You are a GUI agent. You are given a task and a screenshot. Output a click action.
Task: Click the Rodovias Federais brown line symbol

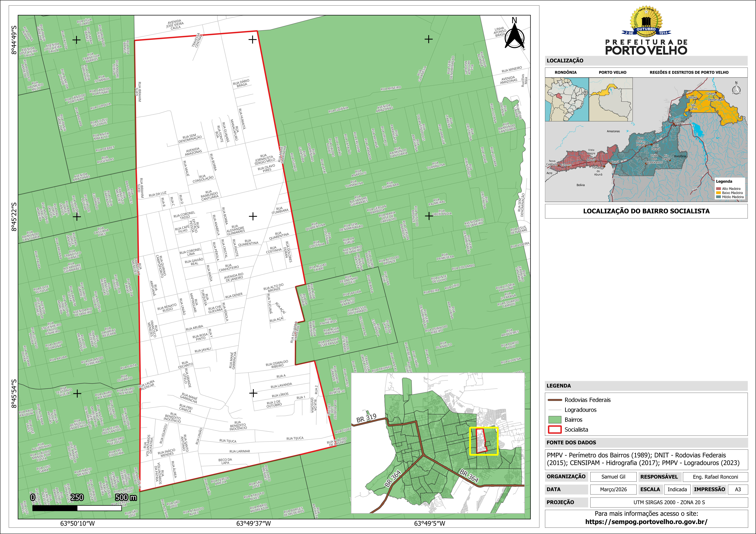coord(555,400)
